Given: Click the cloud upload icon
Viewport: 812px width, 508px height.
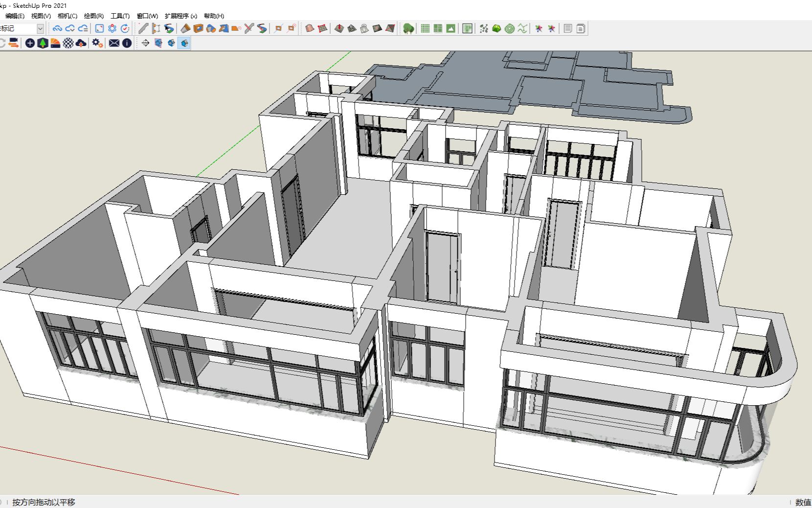Looking at the screenshot, I should click(81, 43).
